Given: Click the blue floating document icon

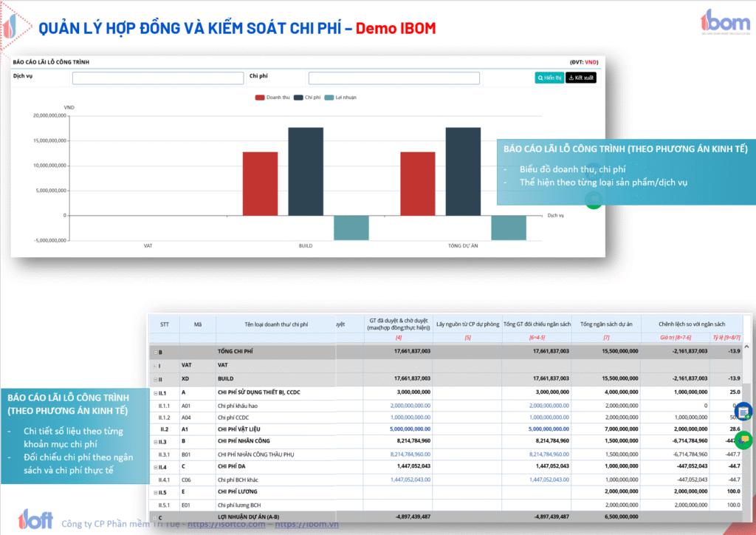Looking at the screenshot, I should click(x=743, y=412).
